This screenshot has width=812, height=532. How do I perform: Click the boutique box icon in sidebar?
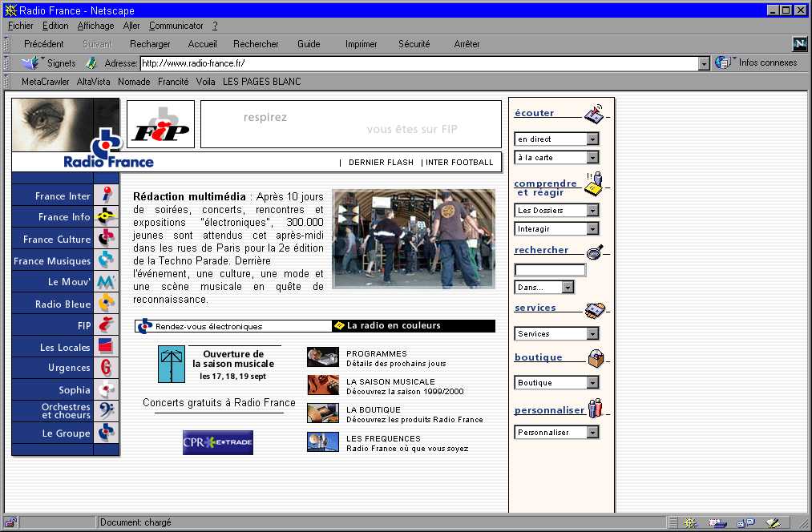pyautogui.click(x=594, y=359)
